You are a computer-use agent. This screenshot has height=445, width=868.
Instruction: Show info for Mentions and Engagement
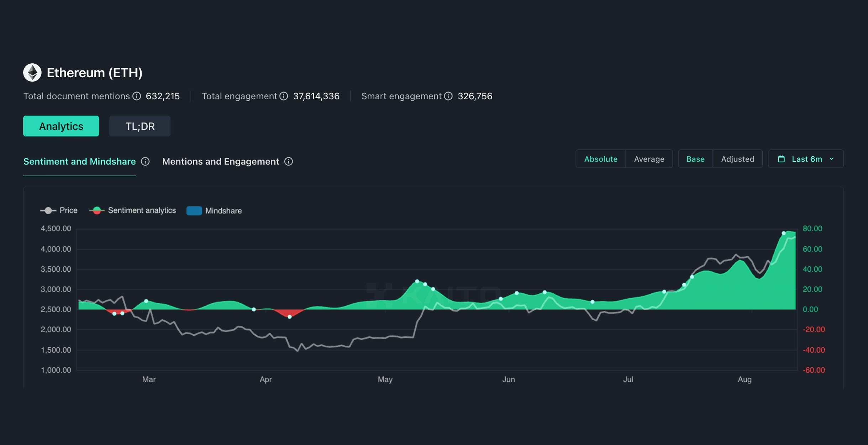coord(289,162)
